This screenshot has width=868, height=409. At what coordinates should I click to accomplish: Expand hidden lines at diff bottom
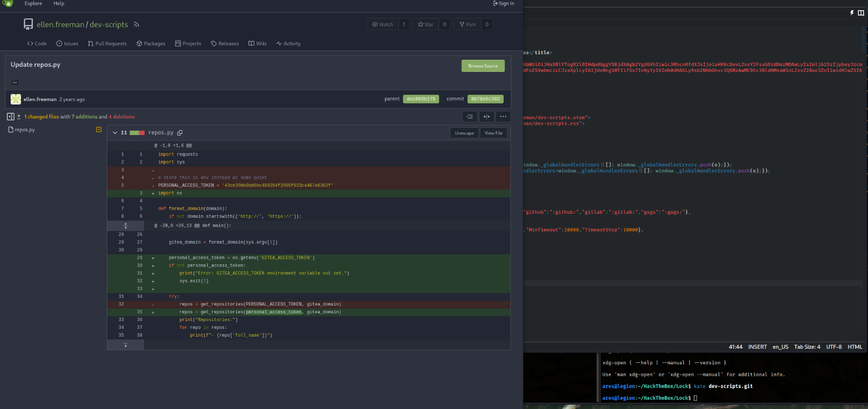[126, 345]
